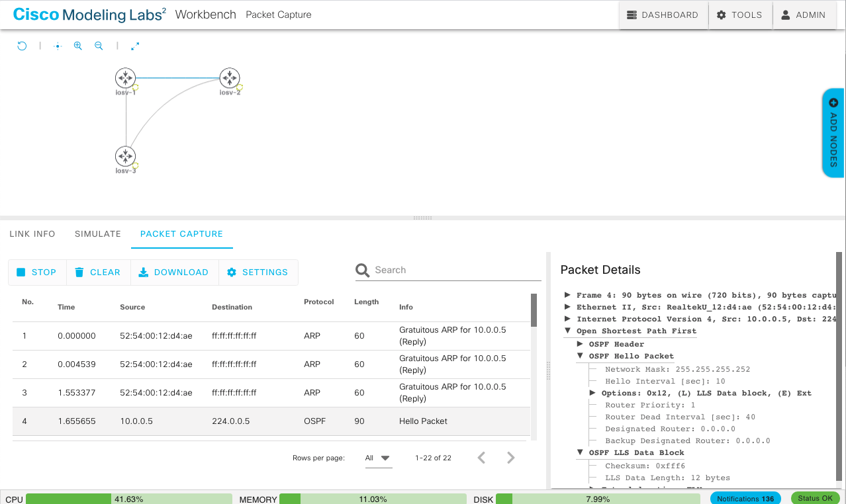
Task: Click the Protocol column header
Action: coord(318,302)
